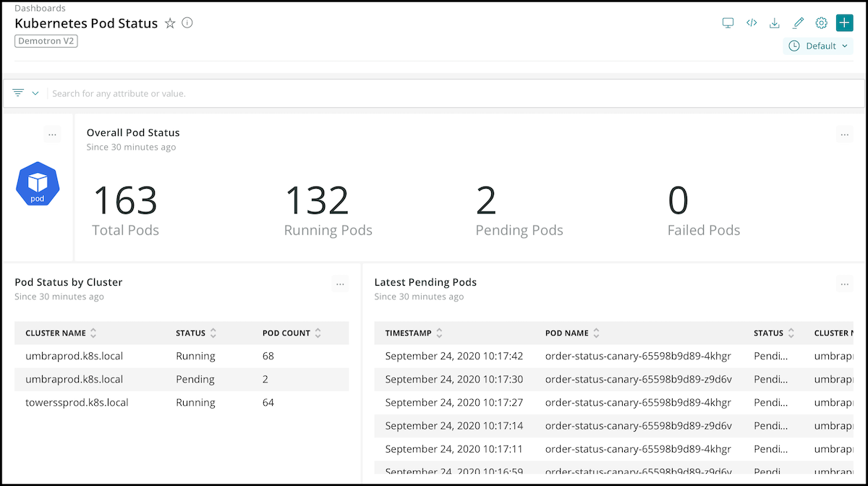Image resolution: width=868 pixels, height=486 pixels.
Task: Click the download dashboard icon
Action: click(x=775, y=23)
